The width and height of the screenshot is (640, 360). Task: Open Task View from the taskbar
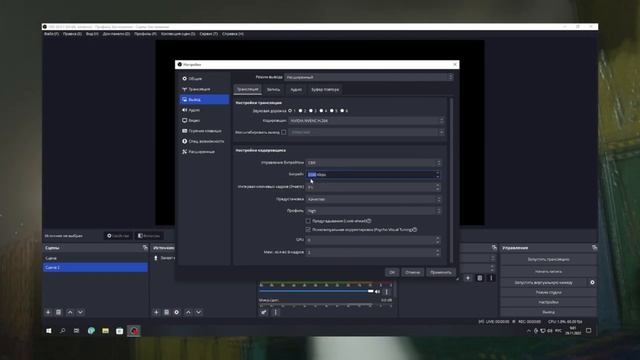pyautogui.click(x=76, y=331)
